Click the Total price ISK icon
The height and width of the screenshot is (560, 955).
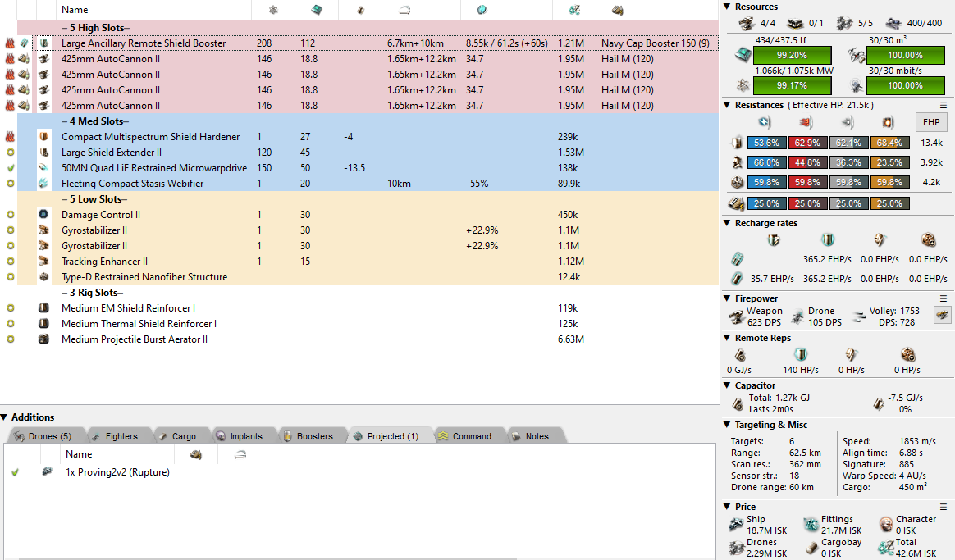click(x=885, y=548)
